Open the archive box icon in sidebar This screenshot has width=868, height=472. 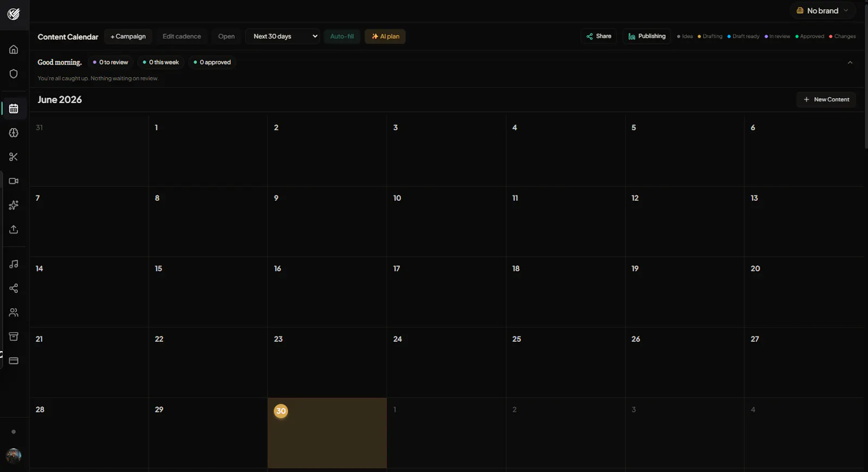point(14,336)
